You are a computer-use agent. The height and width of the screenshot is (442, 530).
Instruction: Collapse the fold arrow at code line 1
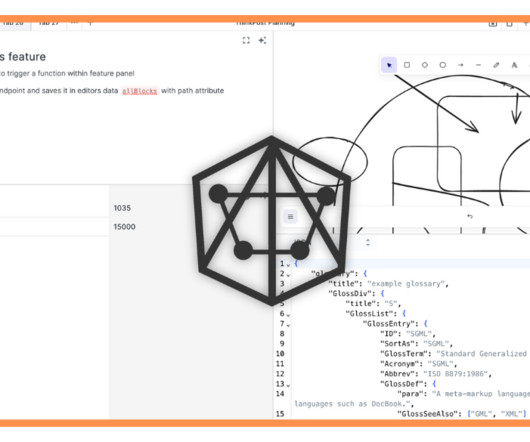[288, 265]
